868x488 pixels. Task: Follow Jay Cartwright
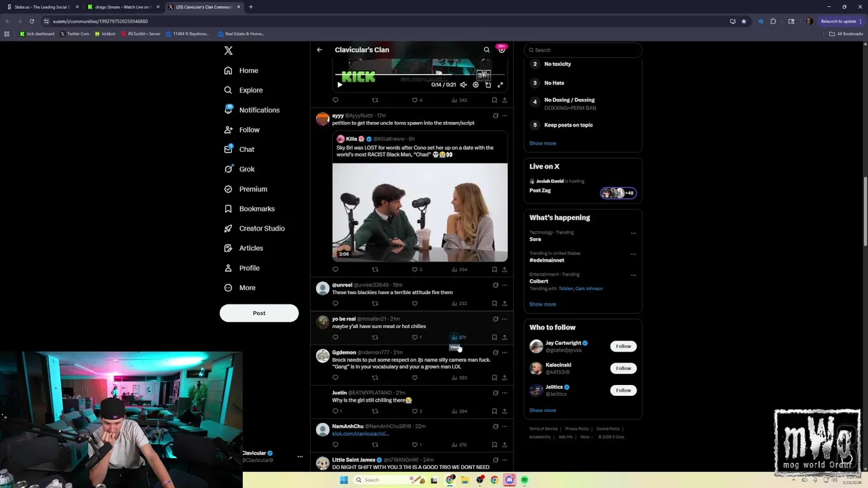(623, 346)
